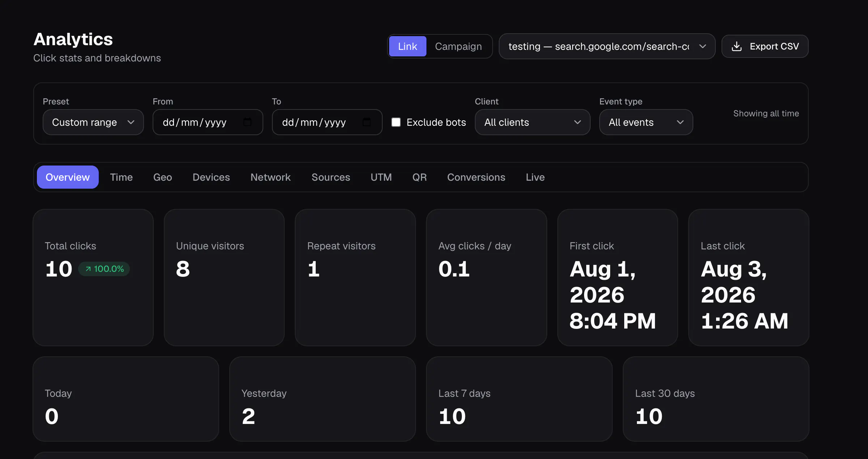Go to the Devices tab

click(211, 177)
